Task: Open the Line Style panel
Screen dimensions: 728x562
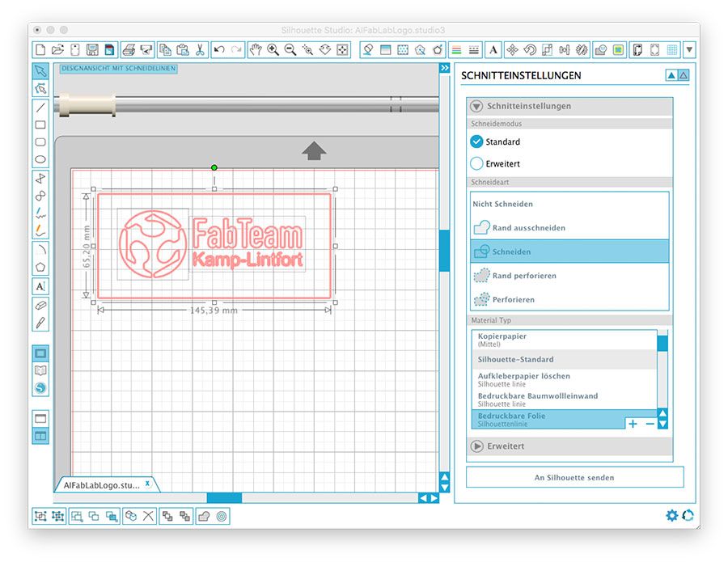Action: [x=473, y=49]
